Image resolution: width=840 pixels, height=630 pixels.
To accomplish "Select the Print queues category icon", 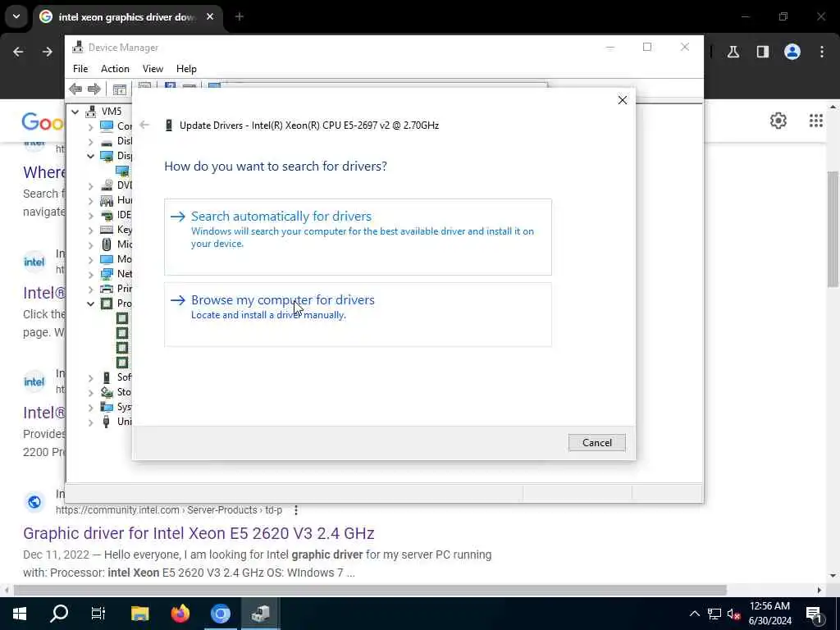I will click(x=107, y=289).
